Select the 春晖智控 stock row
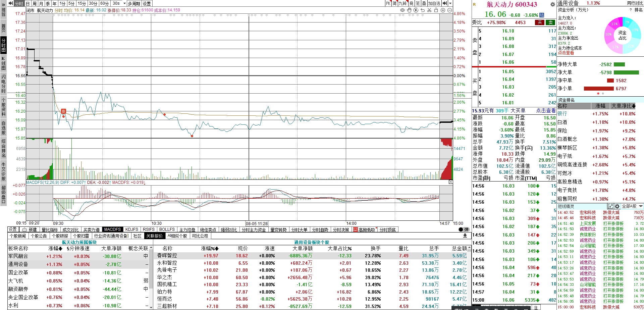Image resolution: width=644 pixels, height=310 pixels. pyautogui.click(x=312, y=256)
